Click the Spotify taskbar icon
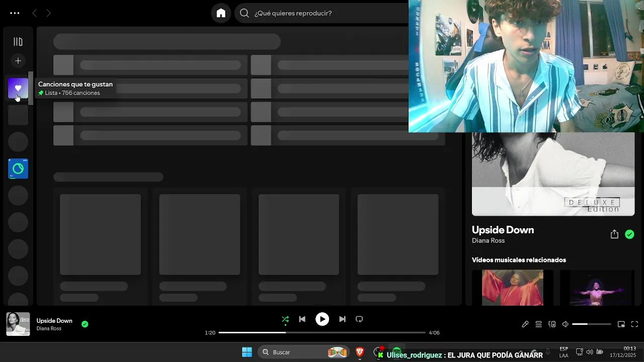Image resolution: width=644 pixels, height=362 pixels. tap(397, 352)
